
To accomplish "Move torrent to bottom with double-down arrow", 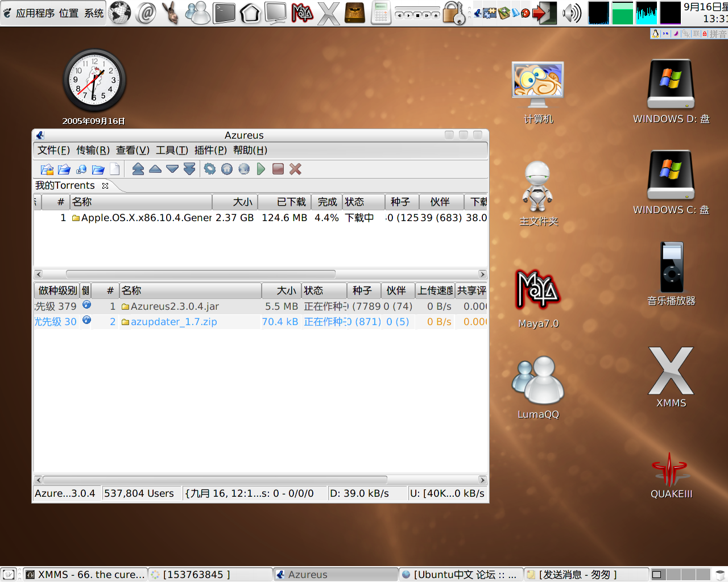I will 189,169.
